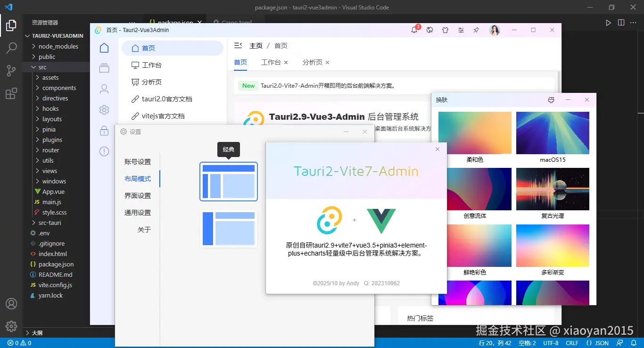Select the macOS15 skin swatch
The height and width of the screenshot is (348, 644).
click(x=552, y=133)
